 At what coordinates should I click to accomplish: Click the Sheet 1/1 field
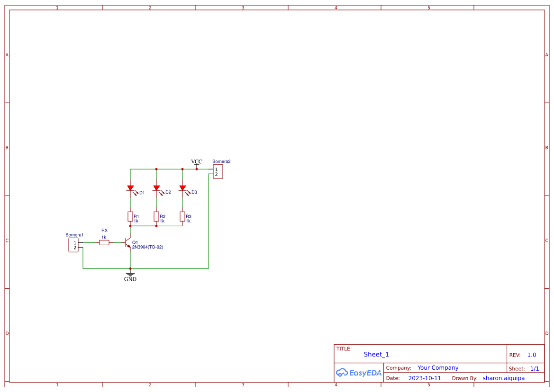pos(535,368)
